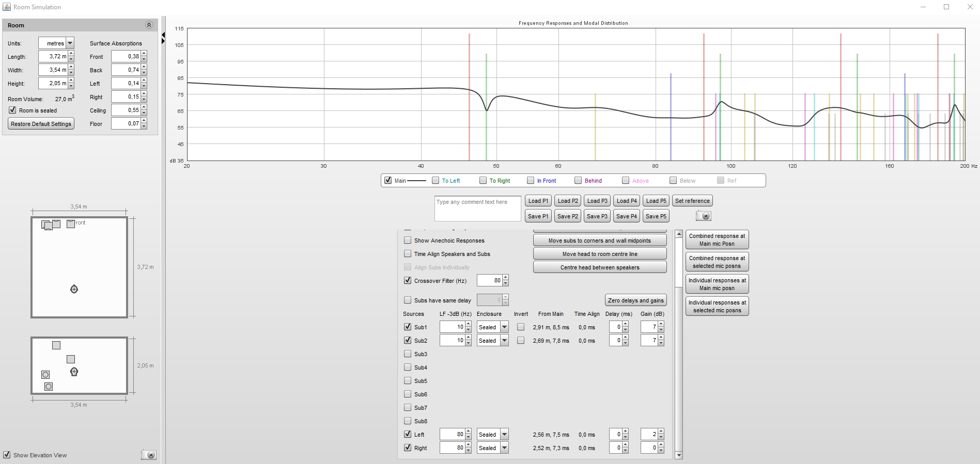Click in the comment text box
Screen dimensions: 980x464
pyautogui.click(x=478, y=209)
